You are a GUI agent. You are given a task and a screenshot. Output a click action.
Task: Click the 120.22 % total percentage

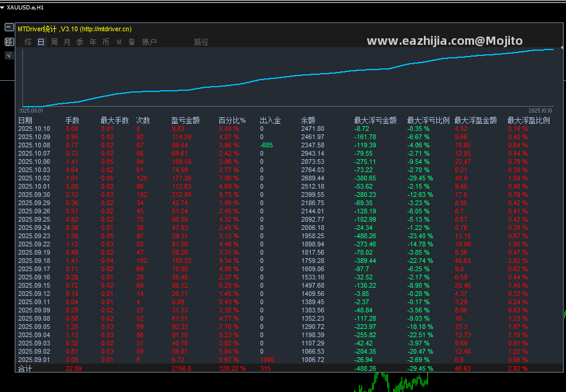[232, 368]
